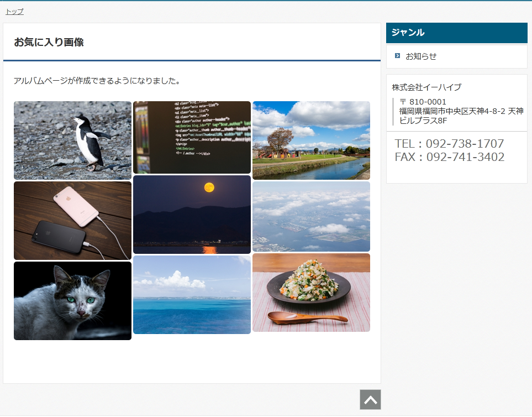Click the 〒810-0001 company address text
The height and width of the screenshot is (417, 532).
461,111
